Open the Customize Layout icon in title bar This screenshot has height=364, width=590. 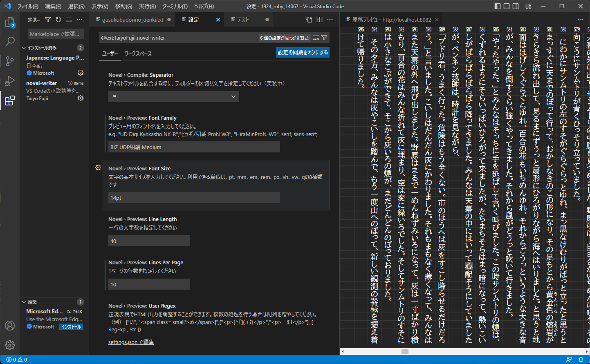pyautogui.click(x=529, y=6)
